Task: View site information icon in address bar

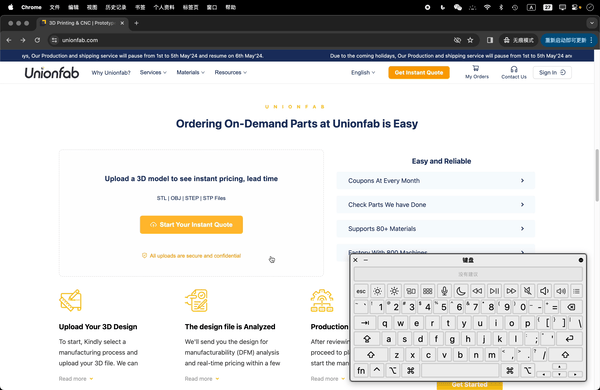Action: point(54,40)
